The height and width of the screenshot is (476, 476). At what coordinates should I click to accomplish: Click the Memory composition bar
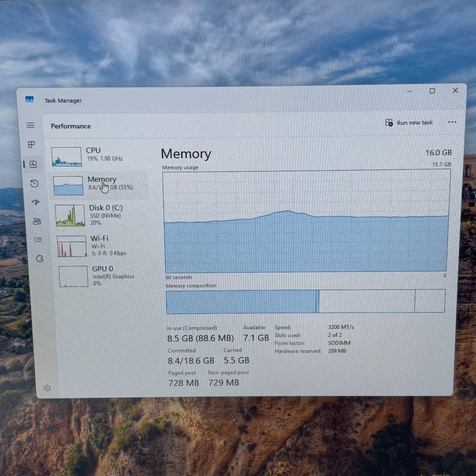pos(306,301)
